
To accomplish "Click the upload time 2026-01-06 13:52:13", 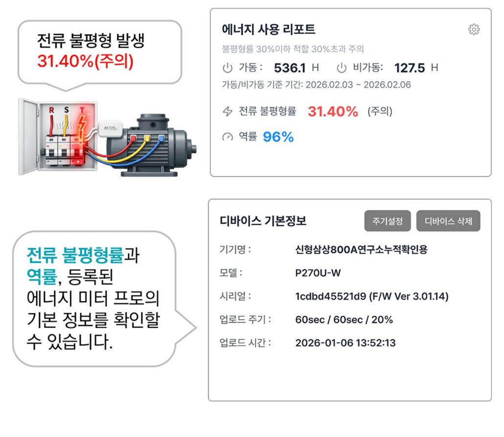I will 345,343.
